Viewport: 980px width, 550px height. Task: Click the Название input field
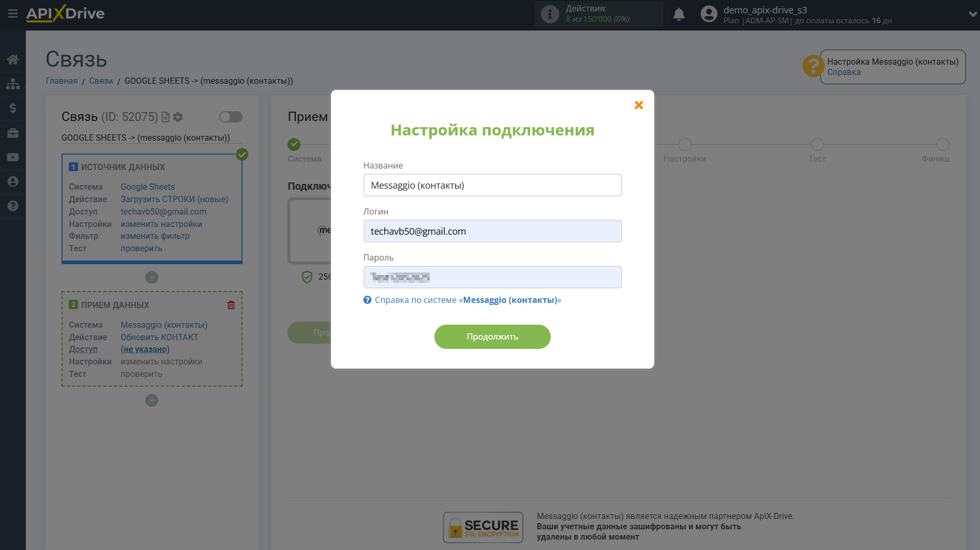point(492,185)
